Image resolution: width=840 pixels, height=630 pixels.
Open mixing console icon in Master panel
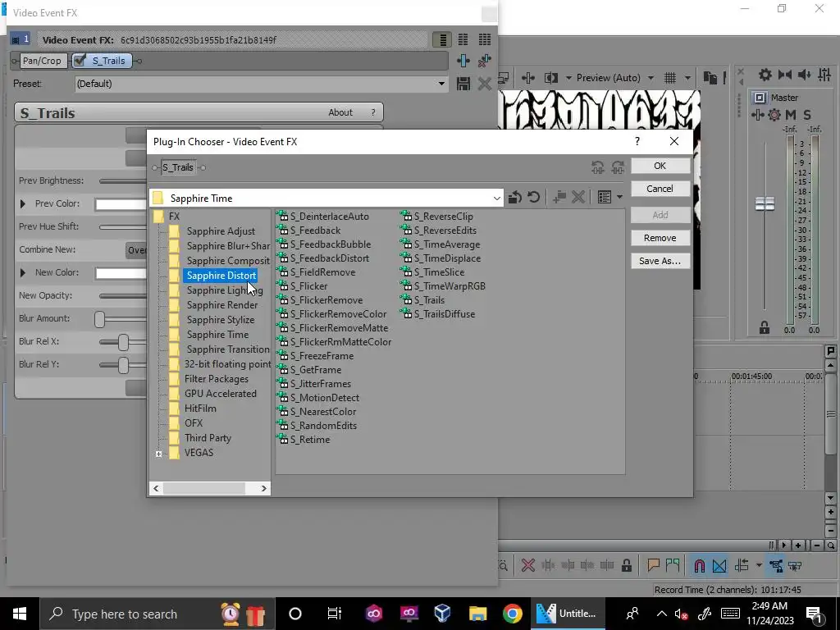(x=824, y=75)
